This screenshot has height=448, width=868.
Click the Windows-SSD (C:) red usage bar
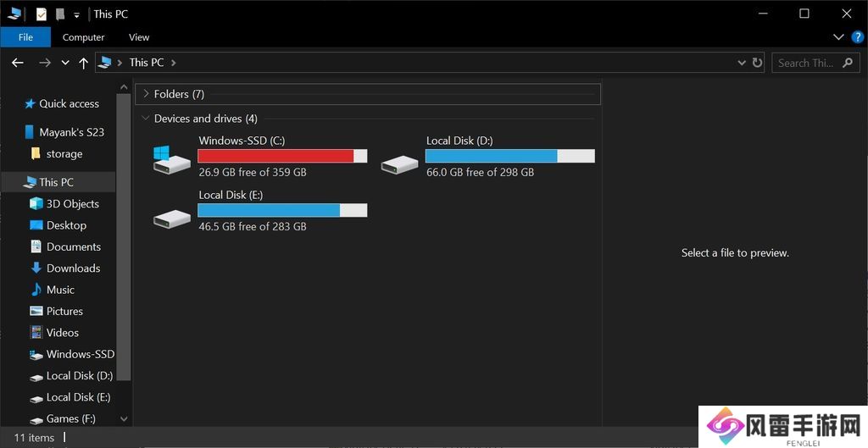coord(275,156)
